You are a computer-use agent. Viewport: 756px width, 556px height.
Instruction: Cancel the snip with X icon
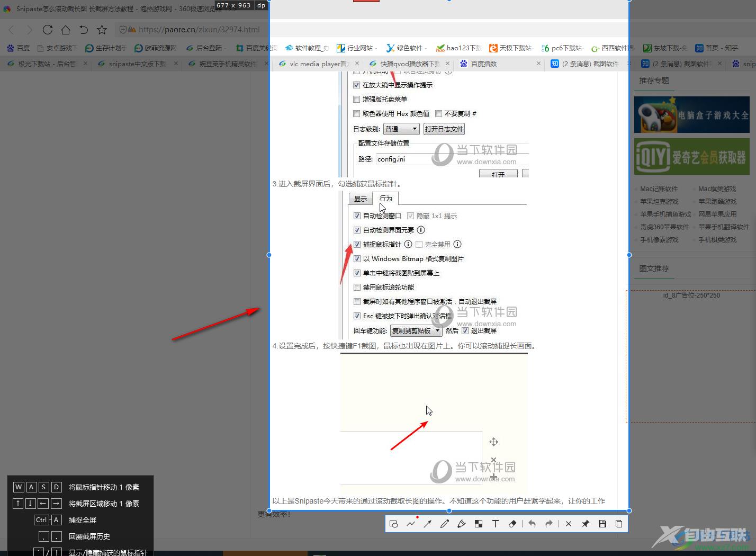coord(569,524)
